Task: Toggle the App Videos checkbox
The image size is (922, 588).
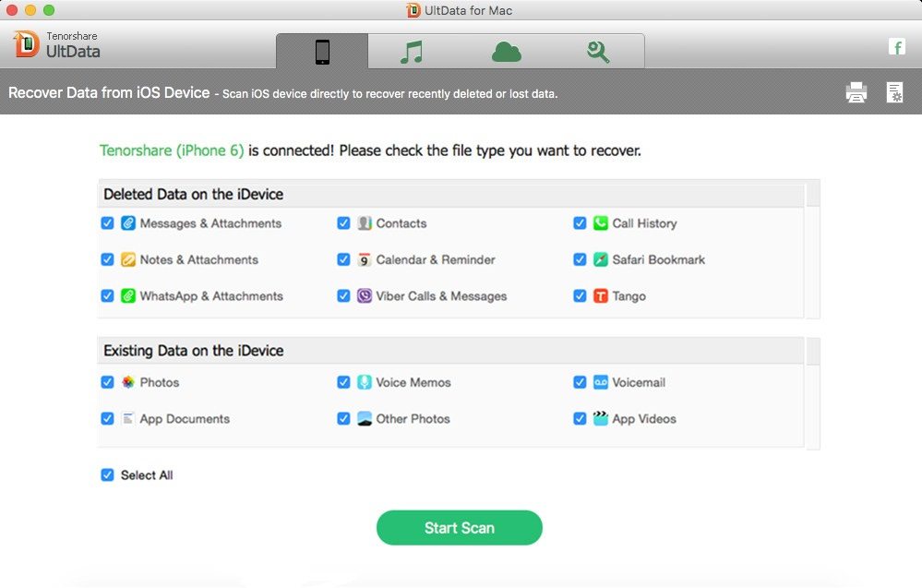Action: (580, 419)
